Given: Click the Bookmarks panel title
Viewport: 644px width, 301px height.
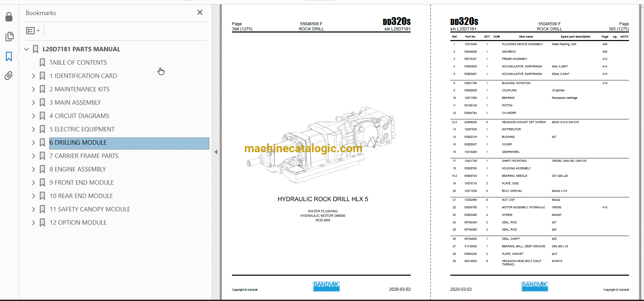Looking at the screenshot, I should click(x=41, y=13).
